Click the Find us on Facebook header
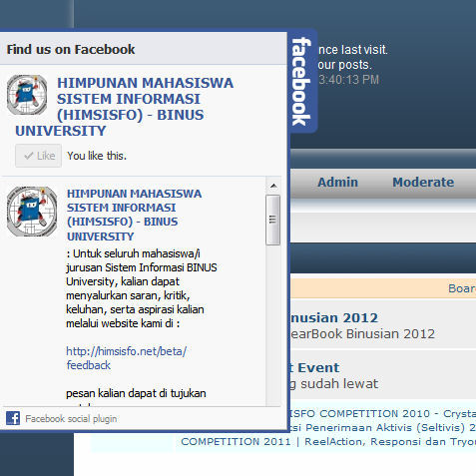This screenshot has height=476, width=476. (71, 49)
